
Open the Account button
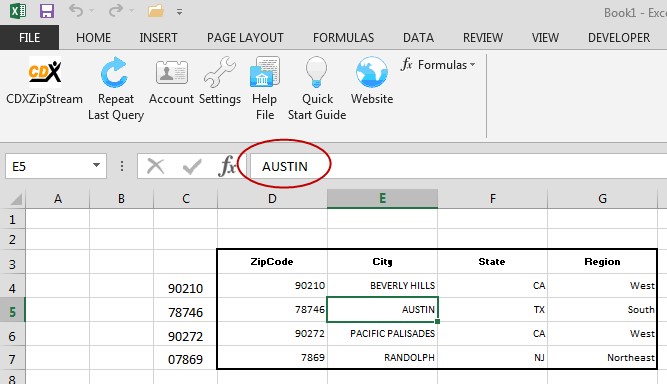[x=171, y=82]
